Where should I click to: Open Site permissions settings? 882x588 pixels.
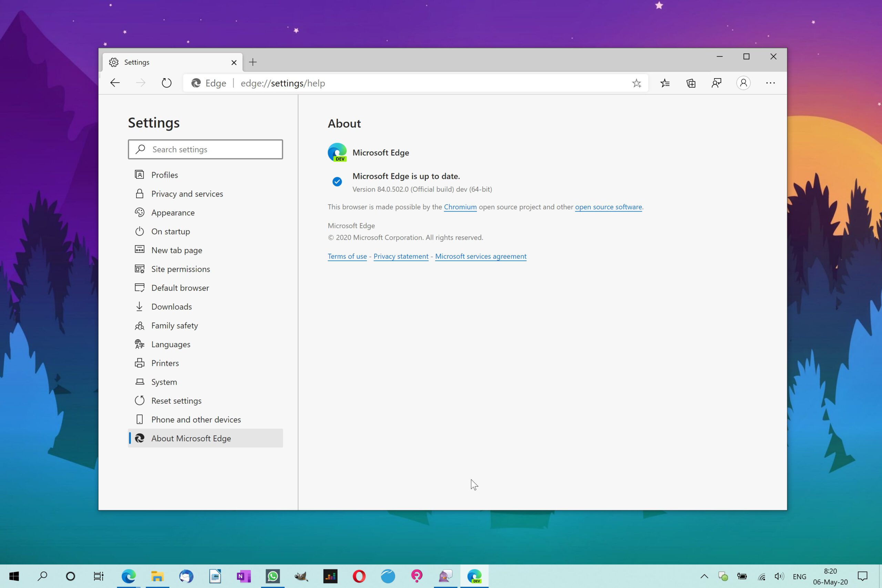coord(205,269)
